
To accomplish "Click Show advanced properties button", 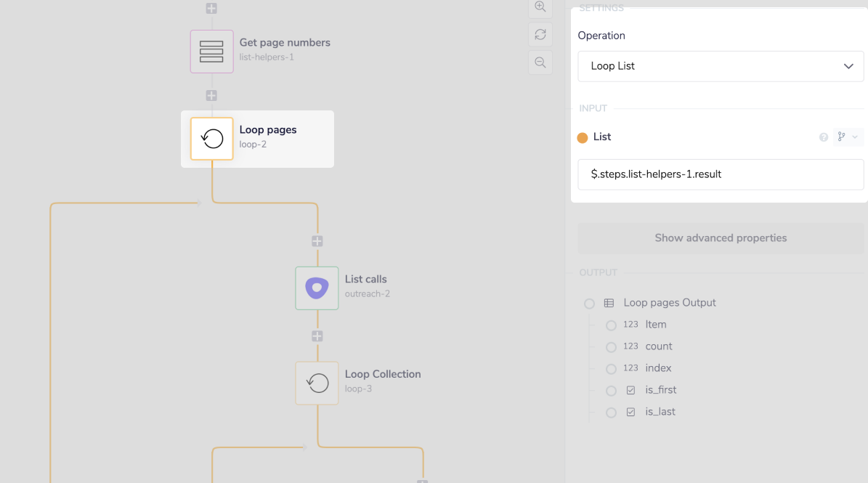I will point(721,238).
